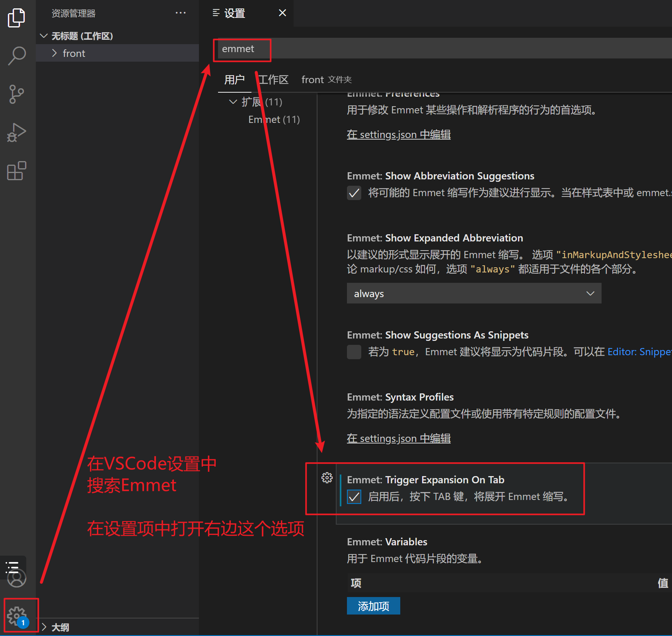
Task: Open the Search view in activity bar
Action: 17,56
